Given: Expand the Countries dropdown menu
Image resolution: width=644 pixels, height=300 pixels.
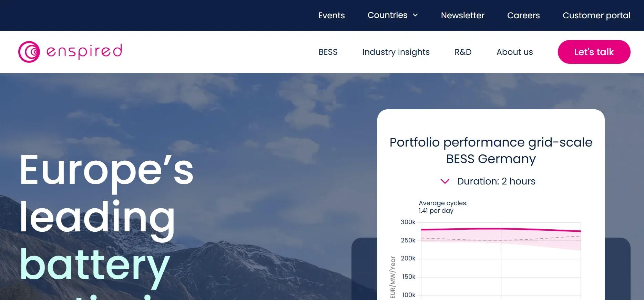Looking at the screenshot, I should click(x=393, y=15).
